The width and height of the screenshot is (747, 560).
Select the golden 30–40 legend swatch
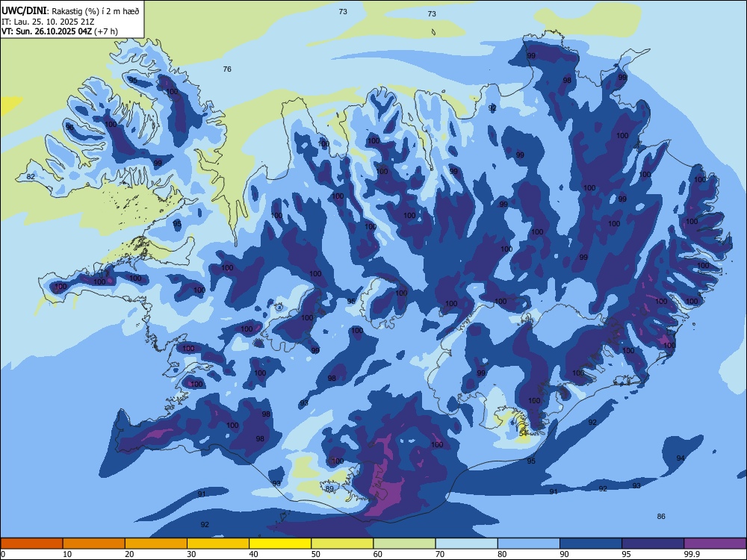(x=218, y=544)
